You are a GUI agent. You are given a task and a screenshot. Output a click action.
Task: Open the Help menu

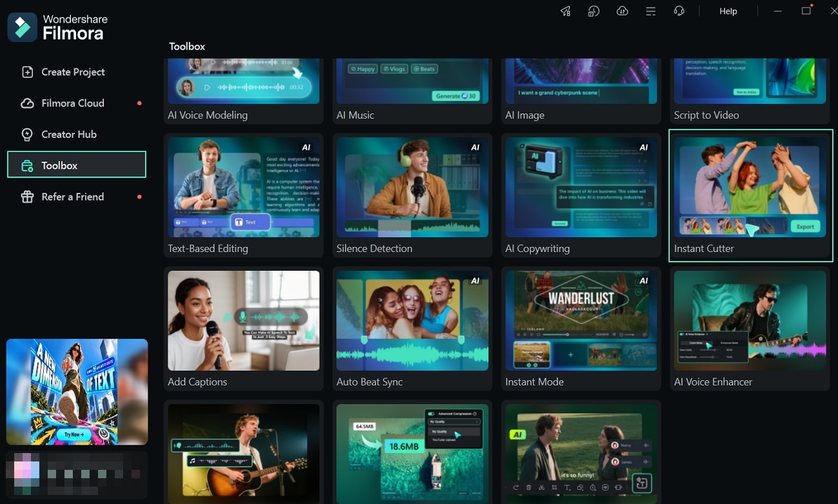(x=728, y=12)
